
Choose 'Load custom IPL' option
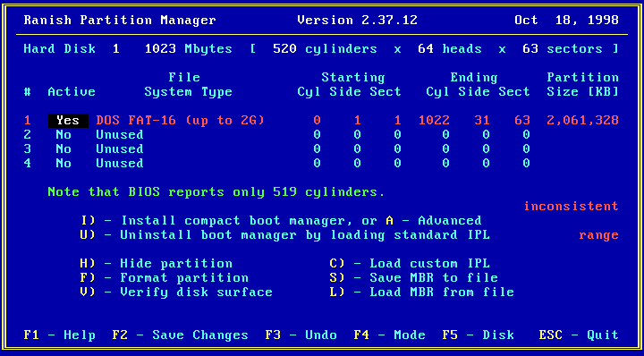pyautogui.click(x=410, y=264)
